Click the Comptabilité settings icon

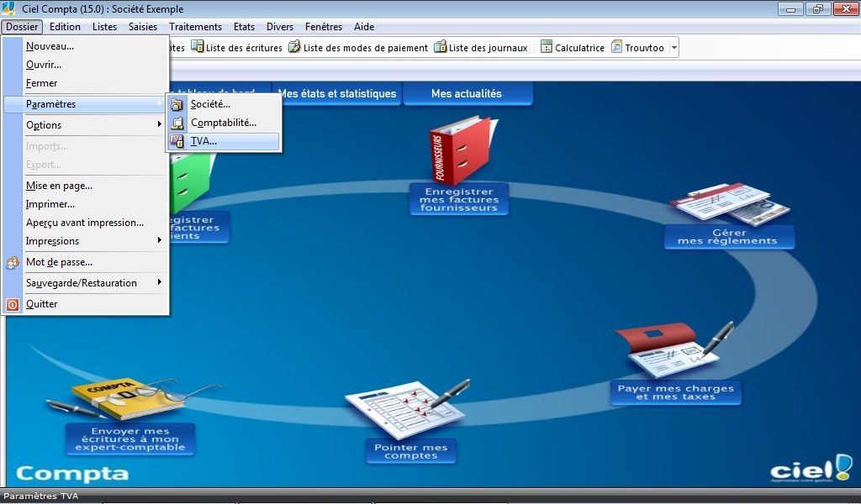177,123
